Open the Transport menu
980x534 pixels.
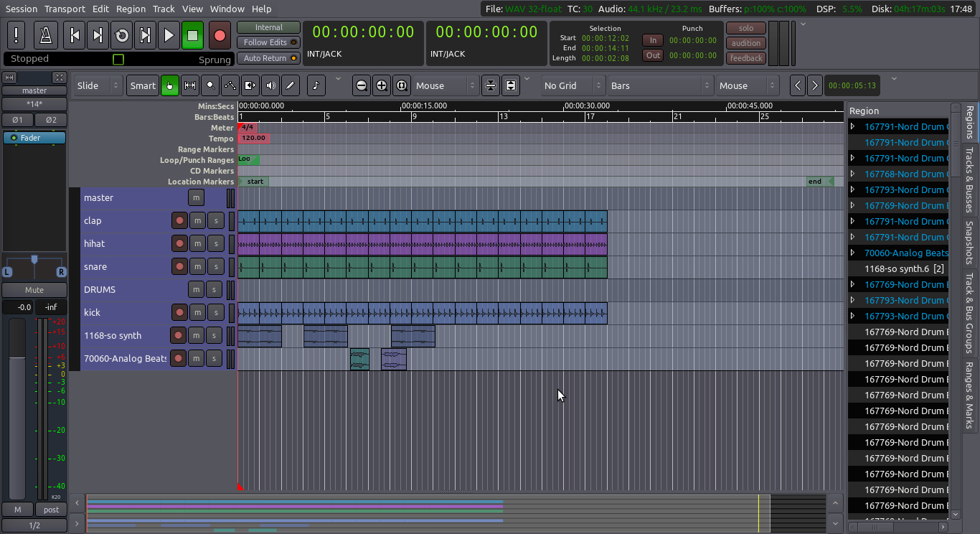(65, 9)
